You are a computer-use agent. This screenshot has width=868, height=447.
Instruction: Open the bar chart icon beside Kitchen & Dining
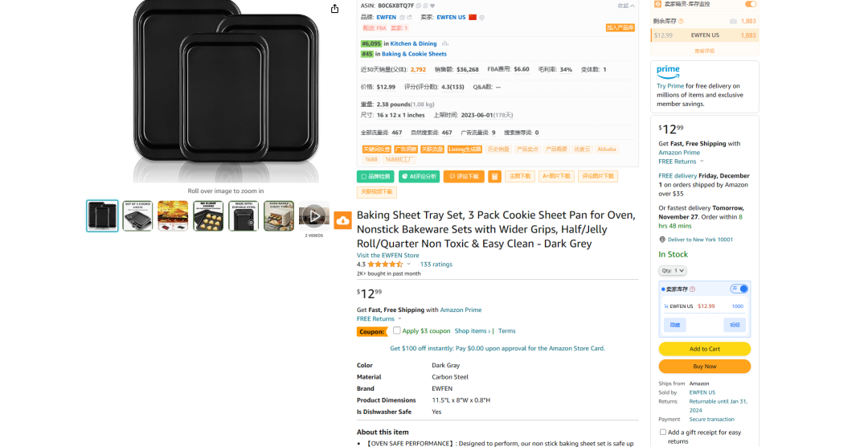tap(445, 43)
